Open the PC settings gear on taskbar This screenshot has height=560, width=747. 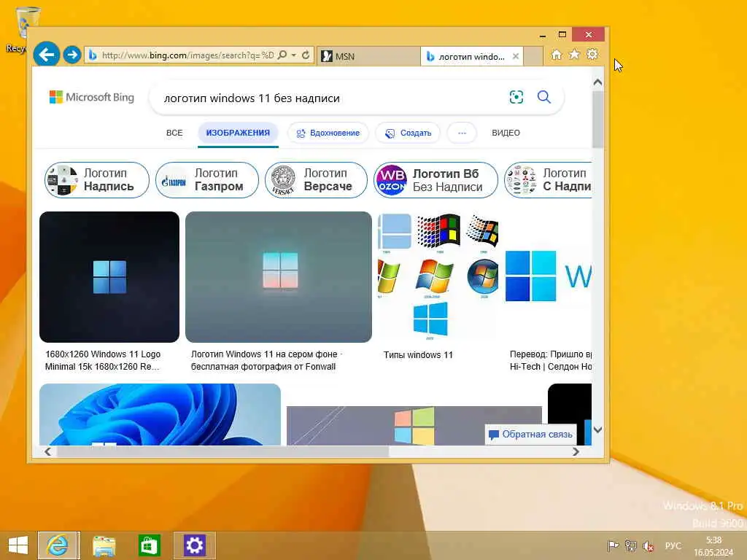click(x=194, y=545)
